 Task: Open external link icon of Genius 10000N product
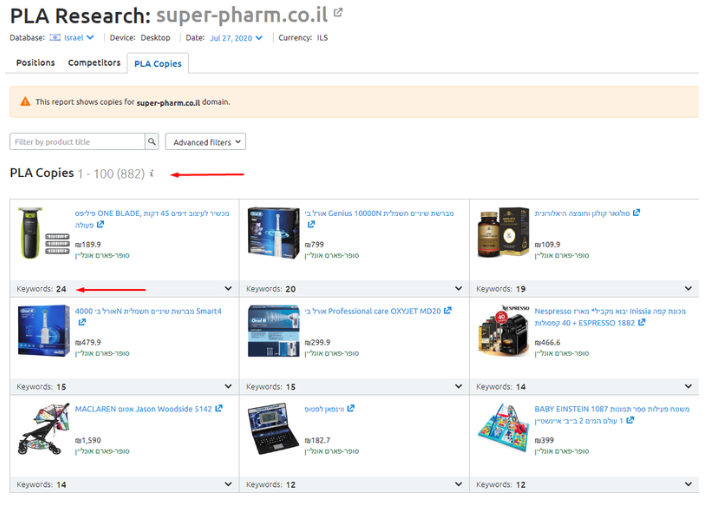(311, 224)
